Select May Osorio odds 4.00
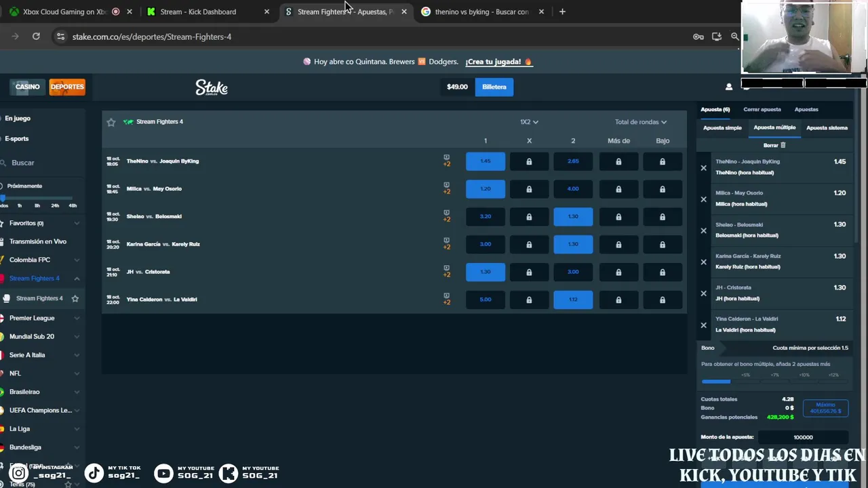The image size is (868, 488). tap(573, 189)
